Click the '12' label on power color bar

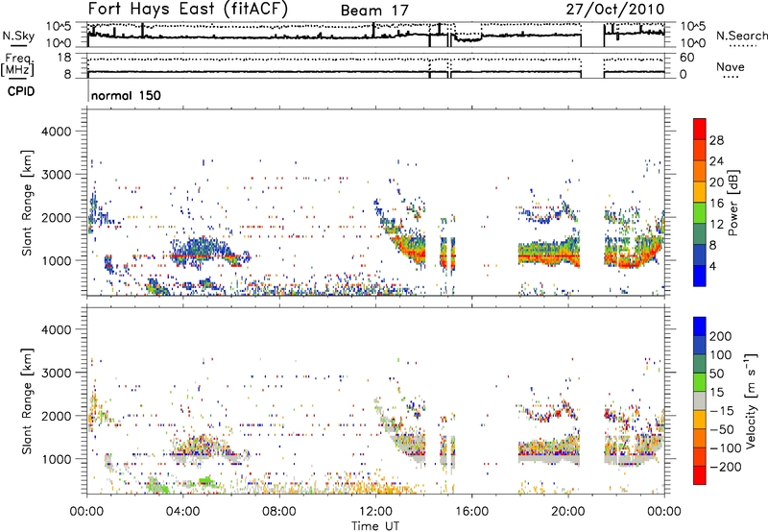716,225
